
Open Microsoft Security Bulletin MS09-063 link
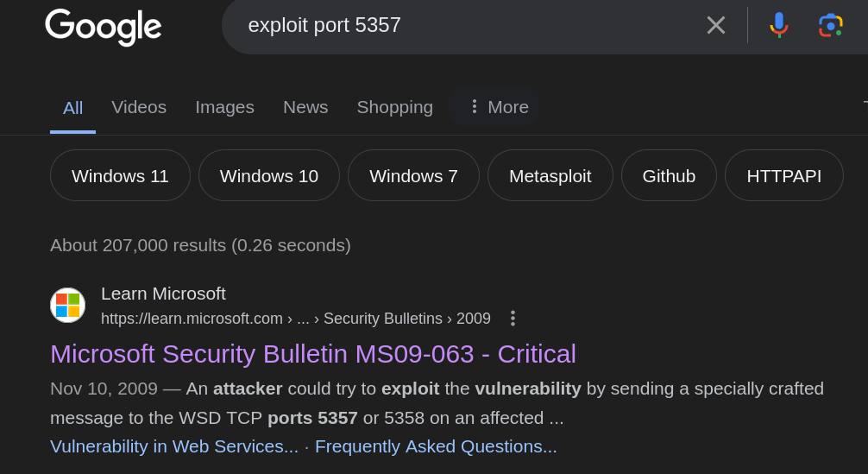click(x=313, y=354)
